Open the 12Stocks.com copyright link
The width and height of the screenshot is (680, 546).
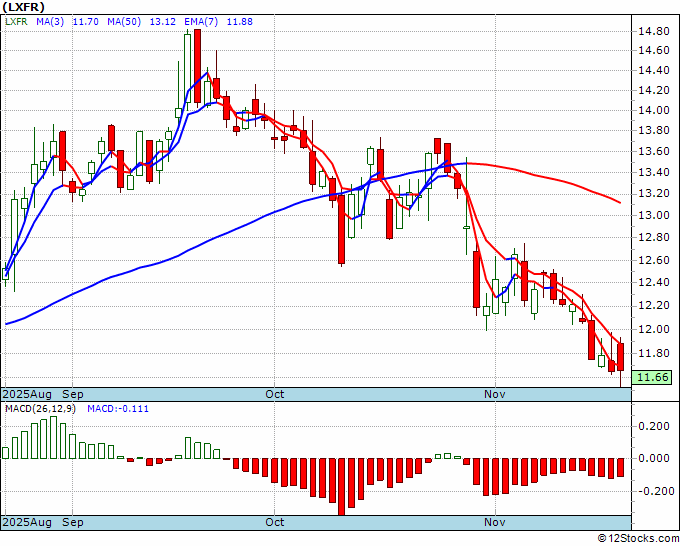tap(638, 539)
